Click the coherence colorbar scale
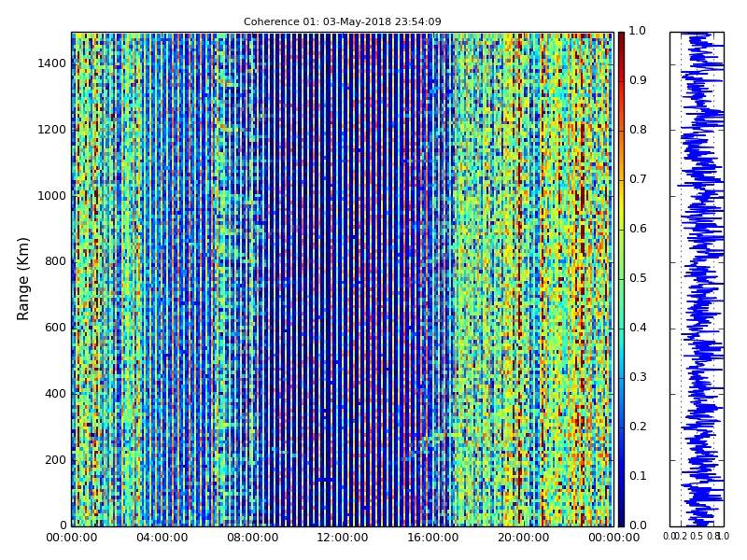Viewport: 747px width, 560px height. click(621, 279)
